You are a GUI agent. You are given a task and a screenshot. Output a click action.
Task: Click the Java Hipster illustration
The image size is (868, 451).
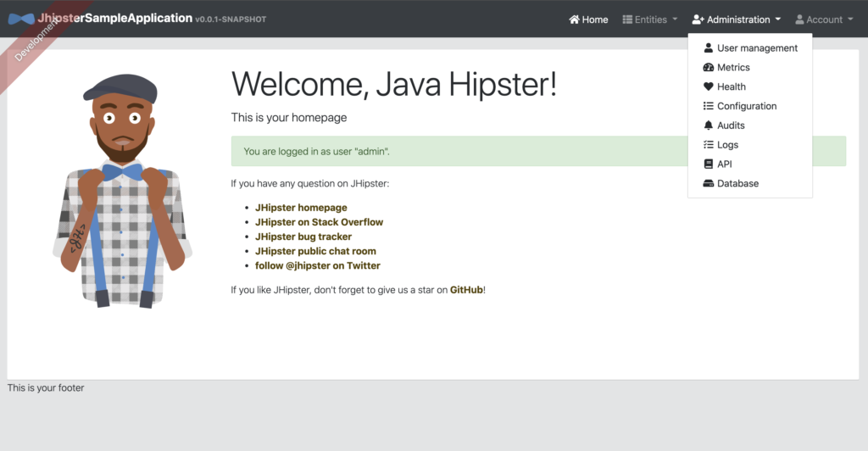click(x=122, y=191)
